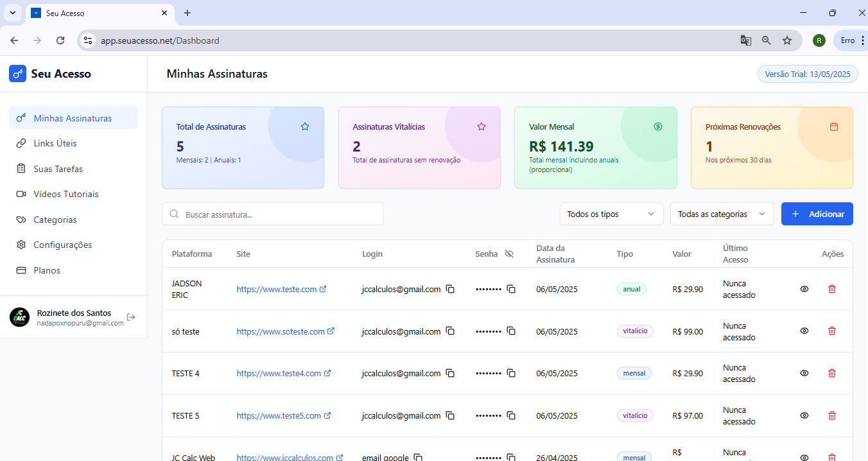
Task: Click the Rozinete dos Santos user name
Action: (x=74, y=313)
